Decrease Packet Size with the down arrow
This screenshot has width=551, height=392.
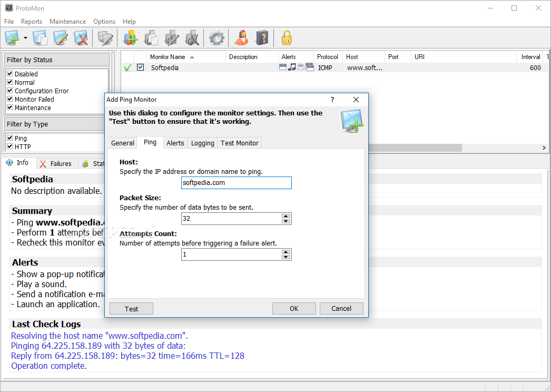click(286, 221)
